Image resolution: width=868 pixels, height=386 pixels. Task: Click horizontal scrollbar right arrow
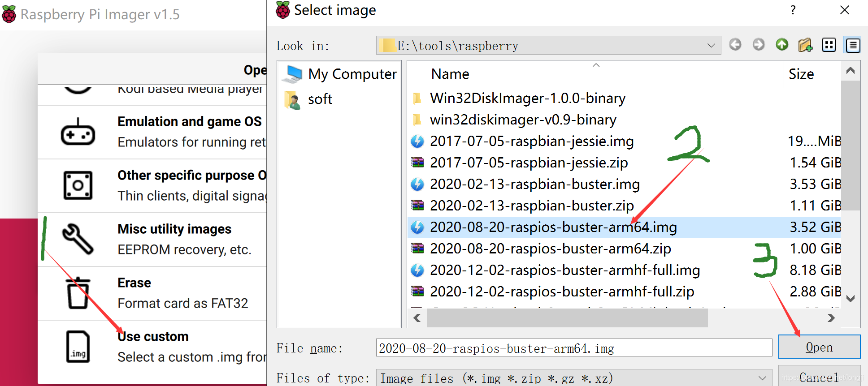click(831, 318)
